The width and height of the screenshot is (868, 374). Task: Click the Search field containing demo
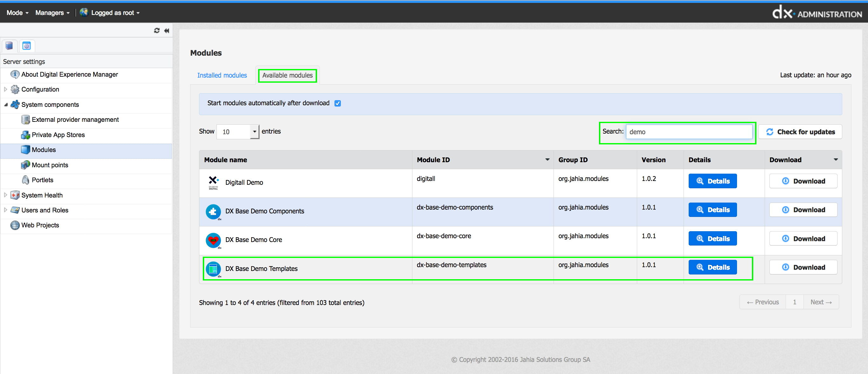tap(689, 132)
